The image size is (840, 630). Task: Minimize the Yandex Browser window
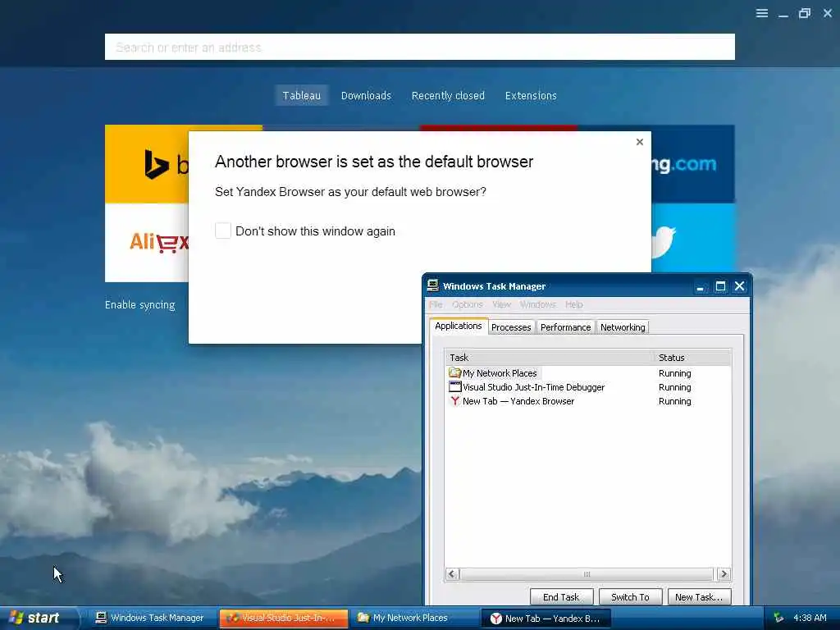pyautogui.click(x=783, y=13)
